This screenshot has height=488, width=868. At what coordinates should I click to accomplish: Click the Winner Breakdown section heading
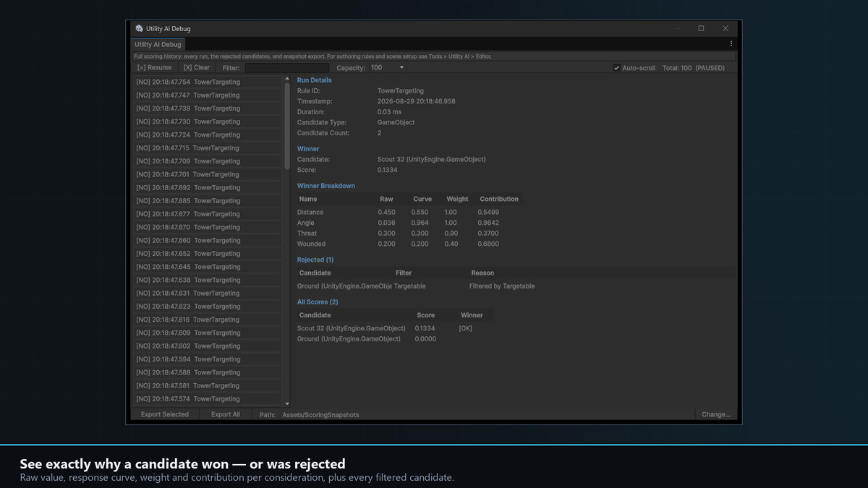(326, 186)
